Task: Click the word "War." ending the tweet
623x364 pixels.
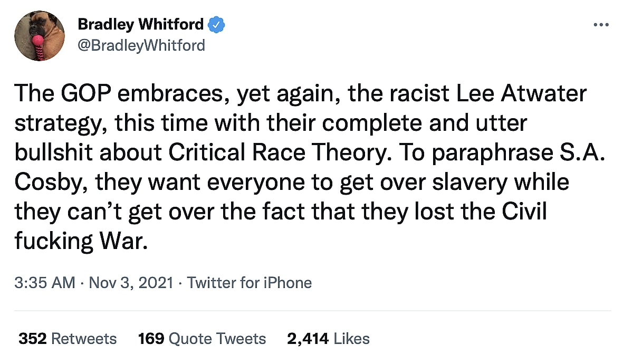Action: click(x=120, y=241)
